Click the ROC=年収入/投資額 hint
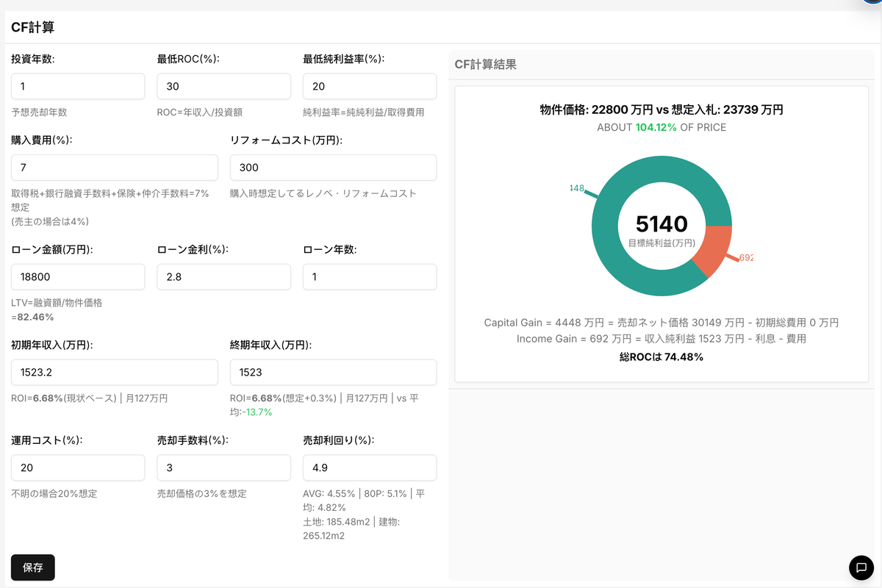 pyautogui.click(x=200, y=112)
